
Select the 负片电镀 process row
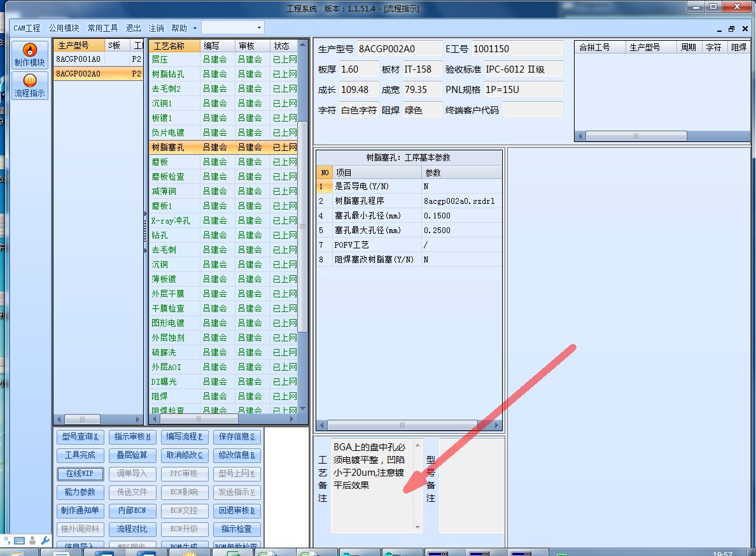[224, 132]
